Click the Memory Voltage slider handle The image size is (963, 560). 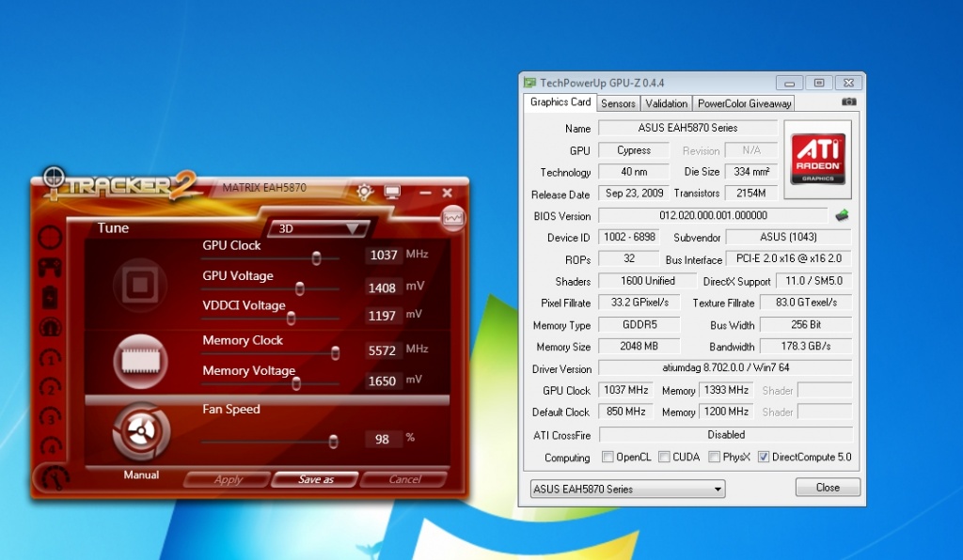click(x=296, y=383)
